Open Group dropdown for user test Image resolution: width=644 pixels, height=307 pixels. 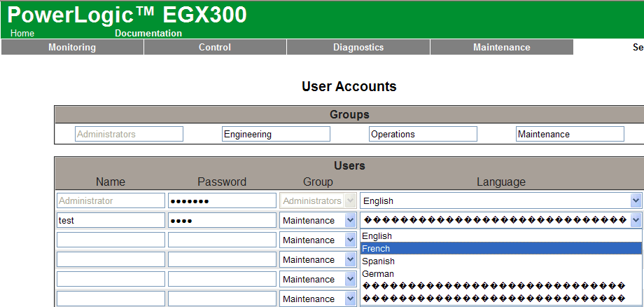click(x=318, y=220)
